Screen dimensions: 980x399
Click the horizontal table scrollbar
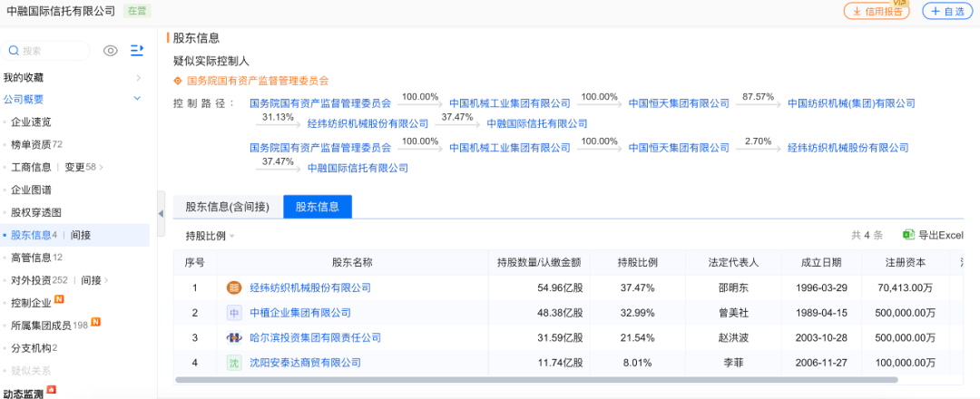pos(536,380)
